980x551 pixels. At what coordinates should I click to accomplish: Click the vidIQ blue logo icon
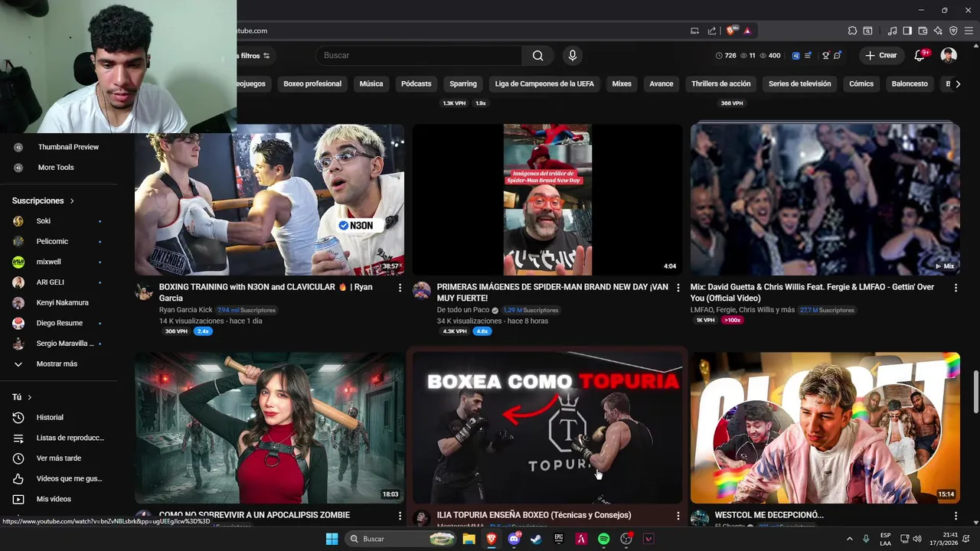(x=796, y=55)
